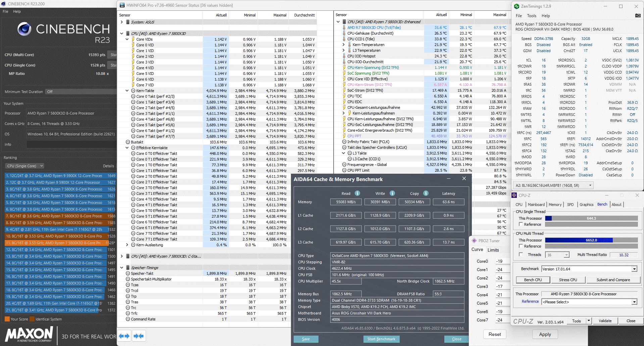Click the Reset button in PBO2 Tuner
Viewport: 644px width, 346px height.
coord(495,334)
